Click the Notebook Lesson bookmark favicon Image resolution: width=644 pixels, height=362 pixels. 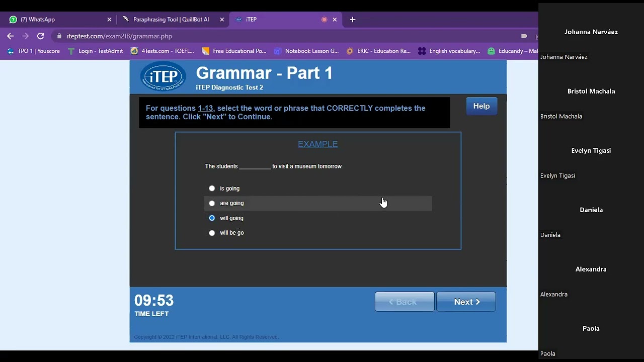[x=278, y=51]
